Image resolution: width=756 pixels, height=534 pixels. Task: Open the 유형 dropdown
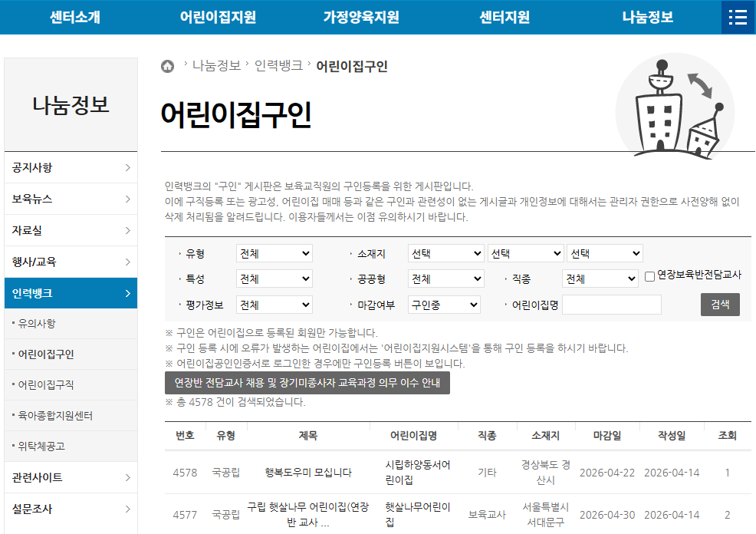pos(274,253)
